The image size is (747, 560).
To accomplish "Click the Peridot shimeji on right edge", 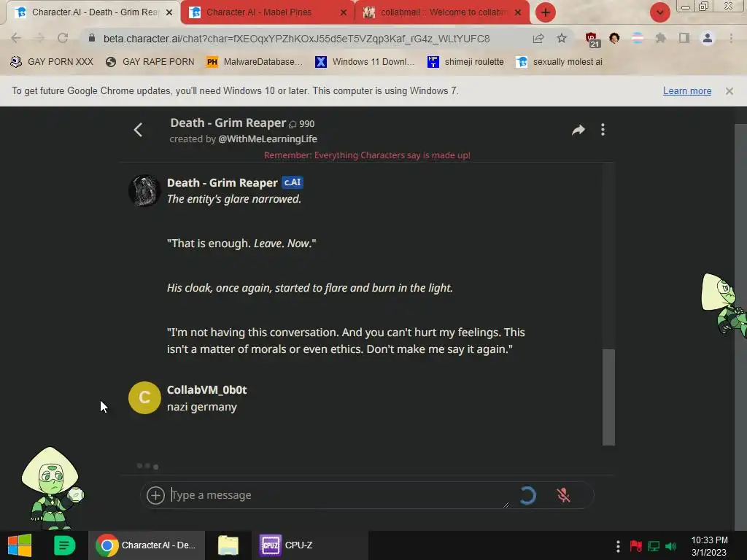I will tap(724, 306).
